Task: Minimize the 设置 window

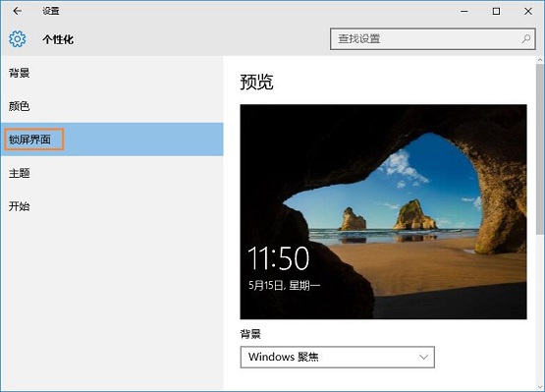Action: pyautogui.click(x=464, y=11)
